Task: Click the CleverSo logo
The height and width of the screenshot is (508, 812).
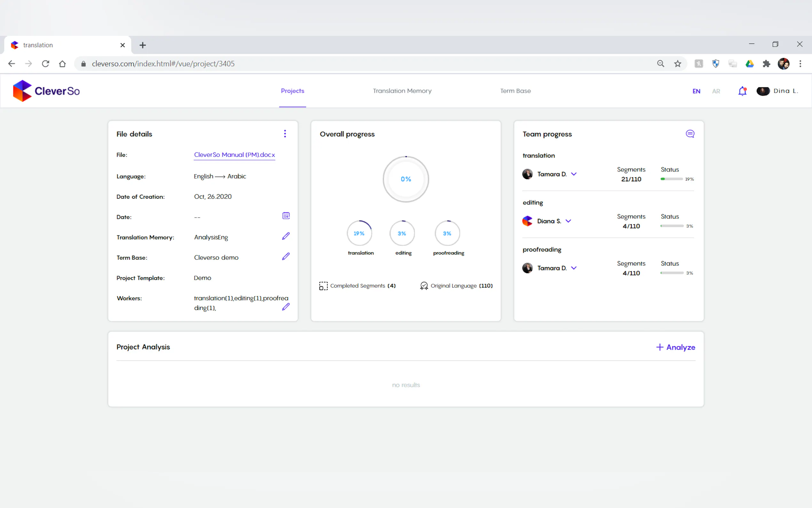Action: click(46, 91)
